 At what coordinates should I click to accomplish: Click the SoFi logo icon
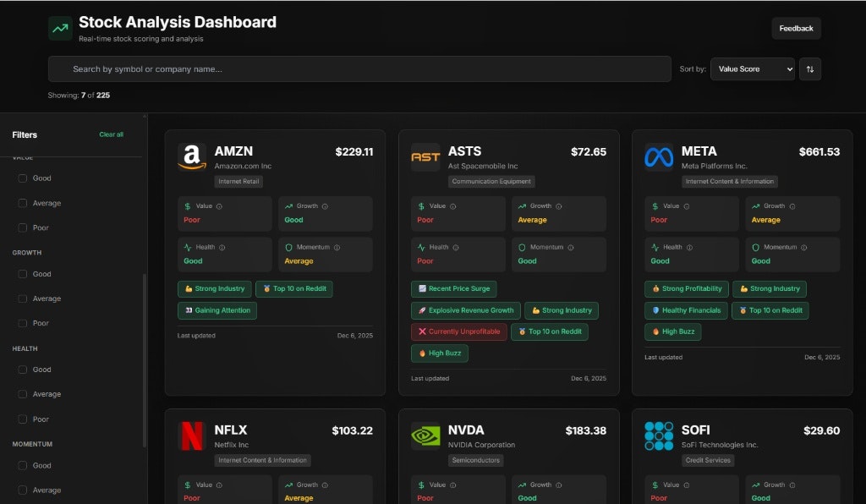(658, 435)
